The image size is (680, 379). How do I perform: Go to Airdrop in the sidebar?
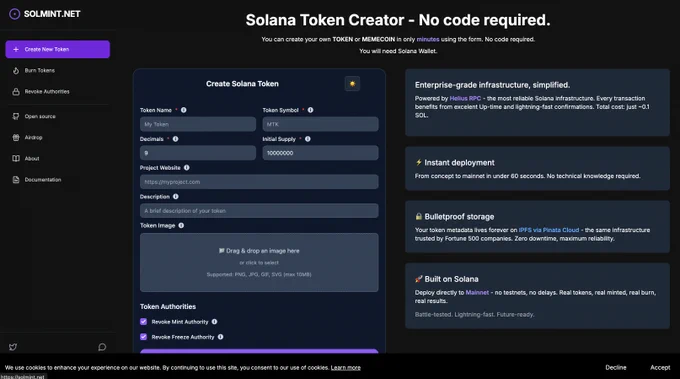tap(58, 137)
